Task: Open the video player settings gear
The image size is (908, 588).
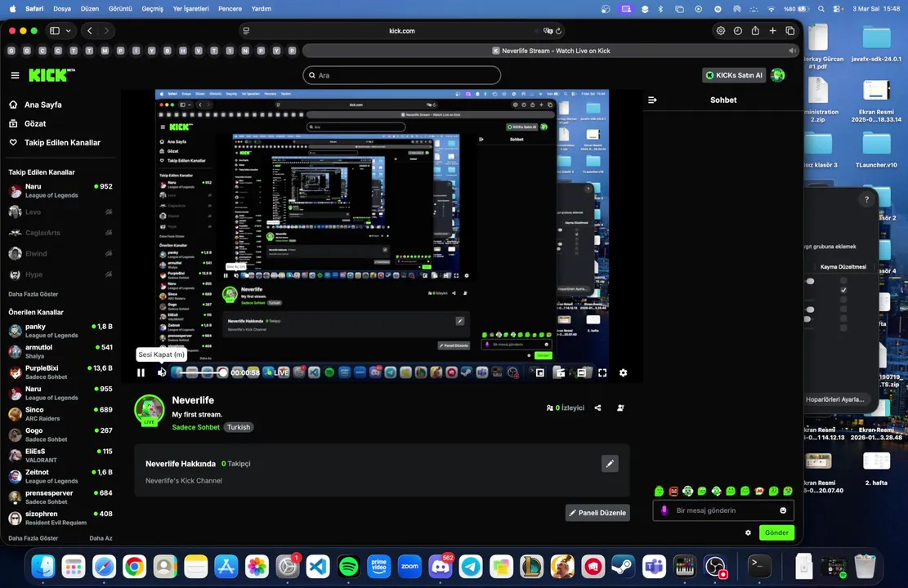Action: 623,372
